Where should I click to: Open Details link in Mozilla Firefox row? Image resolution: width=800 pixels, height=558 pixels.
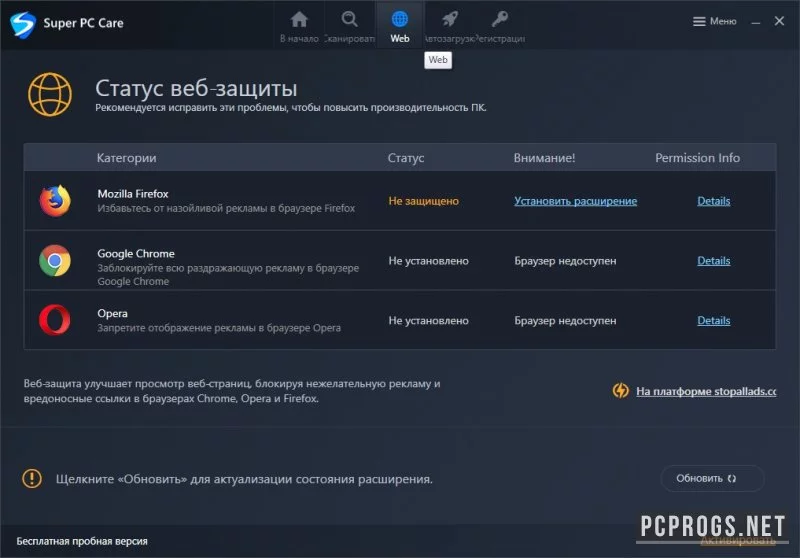click(714, 201)
